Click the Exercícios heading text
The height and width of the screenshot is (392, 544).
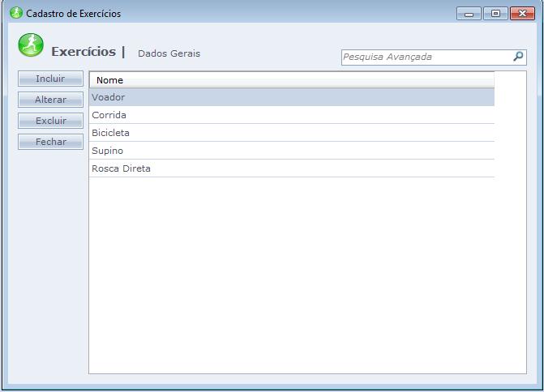84,52
